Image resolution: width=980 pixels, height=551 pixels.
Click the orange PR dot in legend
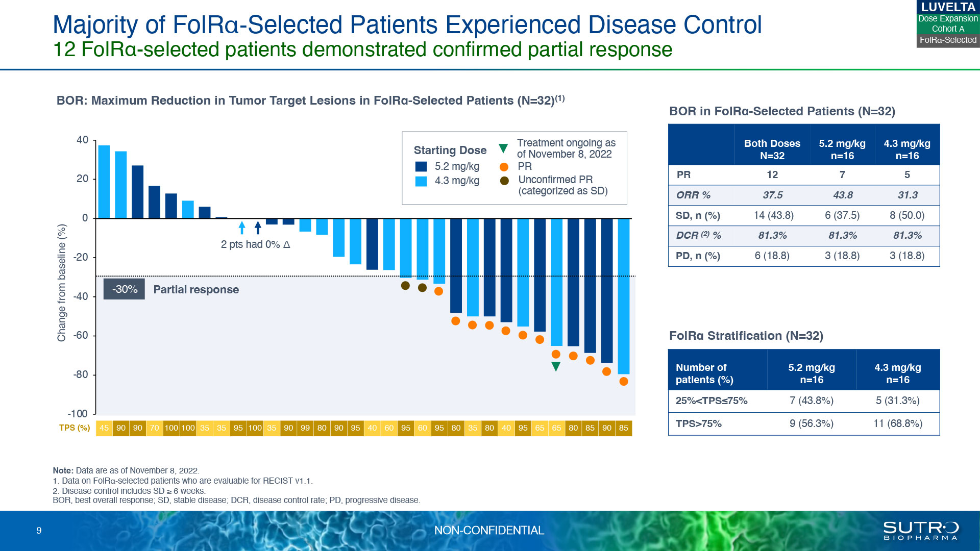[x=504, y=167]
